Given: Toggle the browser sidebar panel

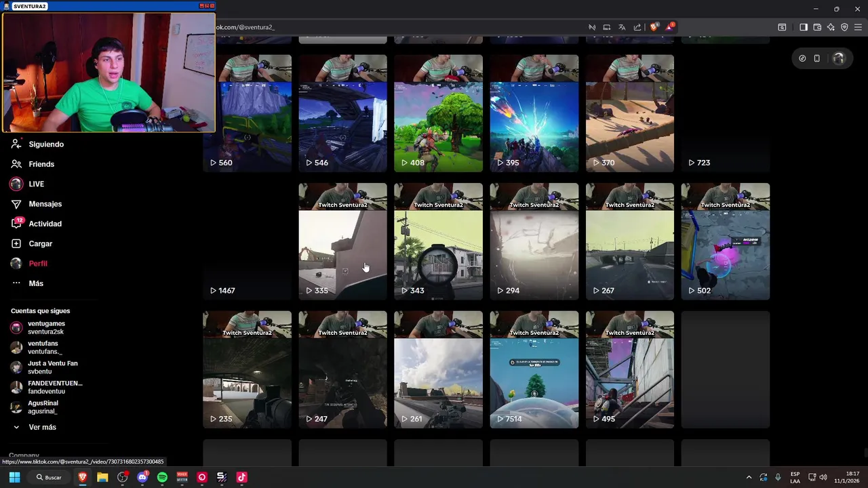Looking at the screenshot, I should [x=804, y=27].
